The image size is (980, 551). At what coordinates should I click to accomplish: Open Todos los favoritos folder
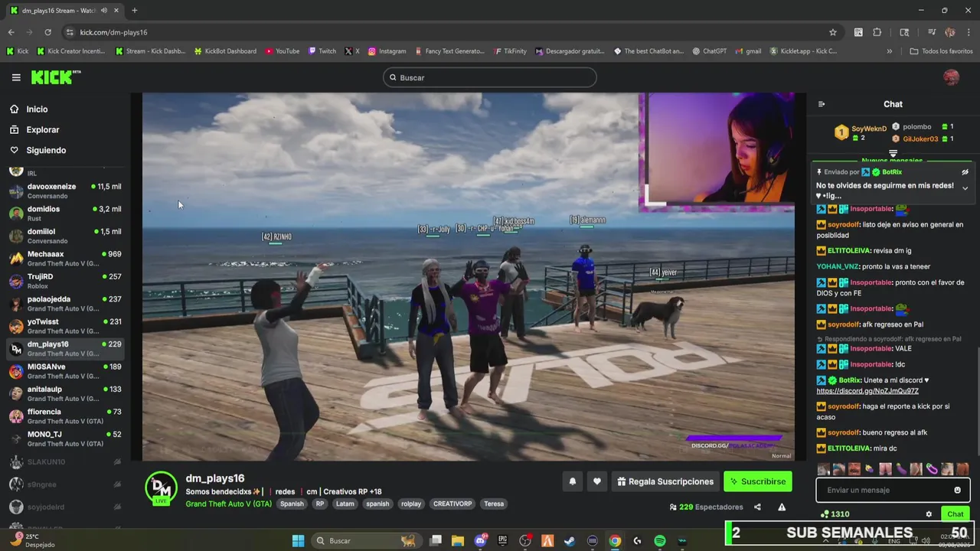coord(941,51)
